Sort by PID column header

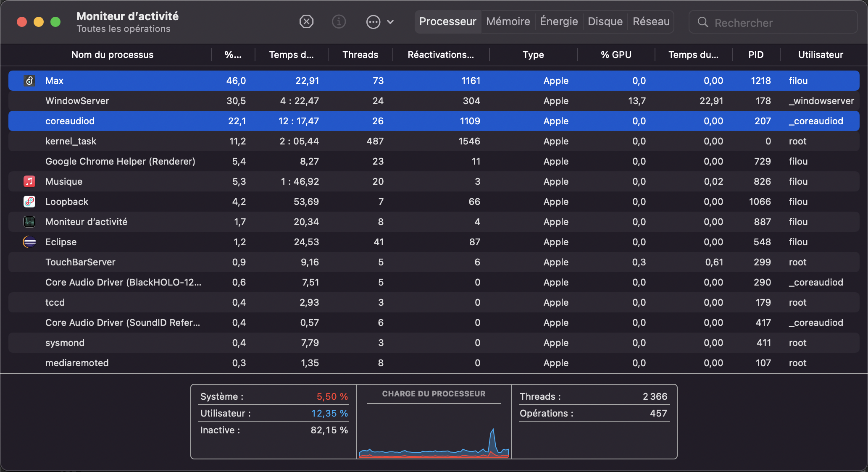tap(756, 55)
